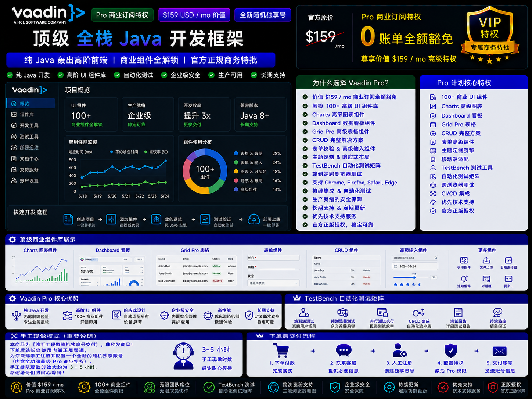Image resolution: width=532 pixels, height=399 pixels.
Task: Click the 2024-05-24 date field
Action: pyautogui.click(x=415, y=266)
